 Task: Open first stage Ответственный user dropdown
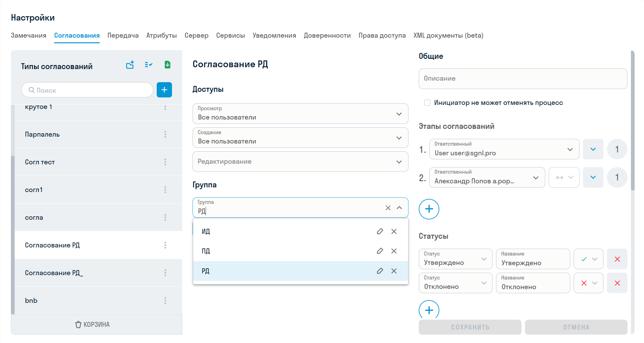[570, 149]
